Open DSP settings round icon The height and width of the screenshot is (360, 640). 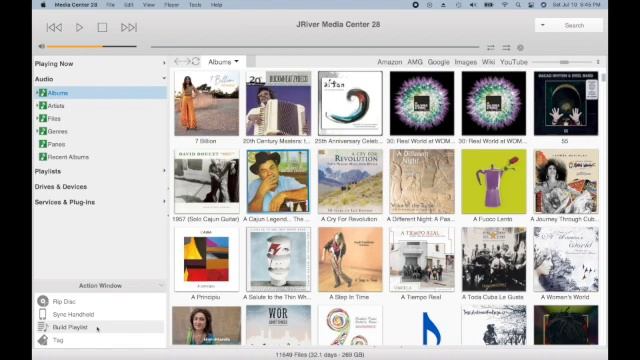pyautogui.click(x=520, y=48)
